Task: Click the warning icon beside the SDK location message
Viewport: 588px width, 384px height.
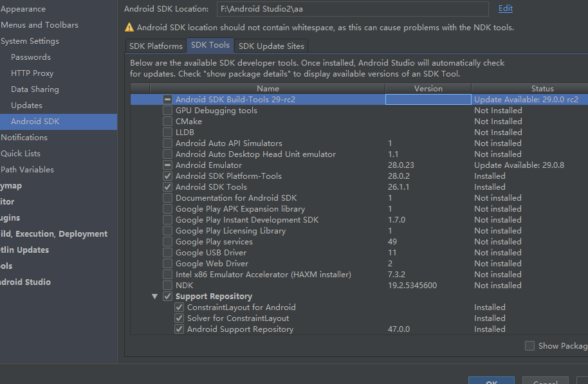Action: 129,28
